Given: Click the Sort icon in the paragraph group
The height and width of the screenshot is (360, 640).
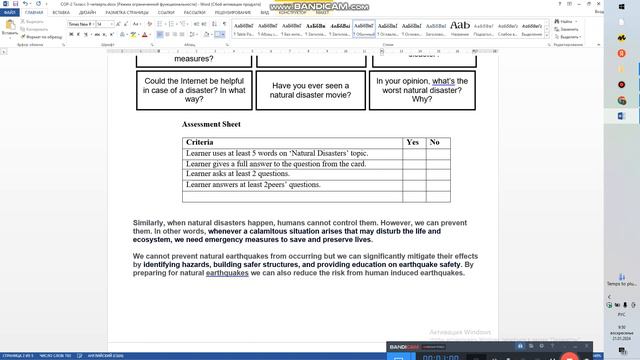Looking at the screenshot, I should click(215, 24).
